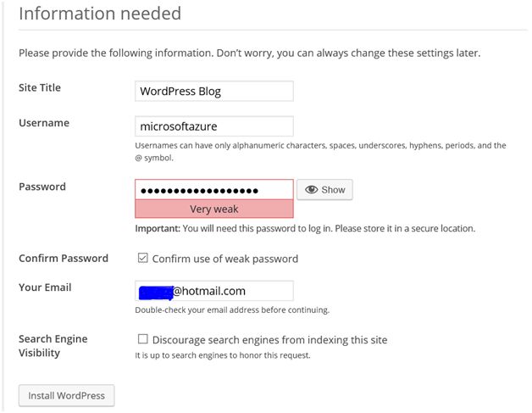Viewport: 532px width, 413px height.
Task: Click into the Username text box
Action: pyautogui.click(x=214, y=126)
